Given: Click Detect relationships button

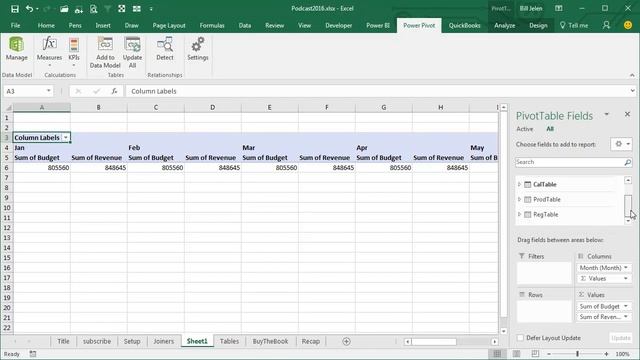Looking at the screenshot, I should click(165, 49).
